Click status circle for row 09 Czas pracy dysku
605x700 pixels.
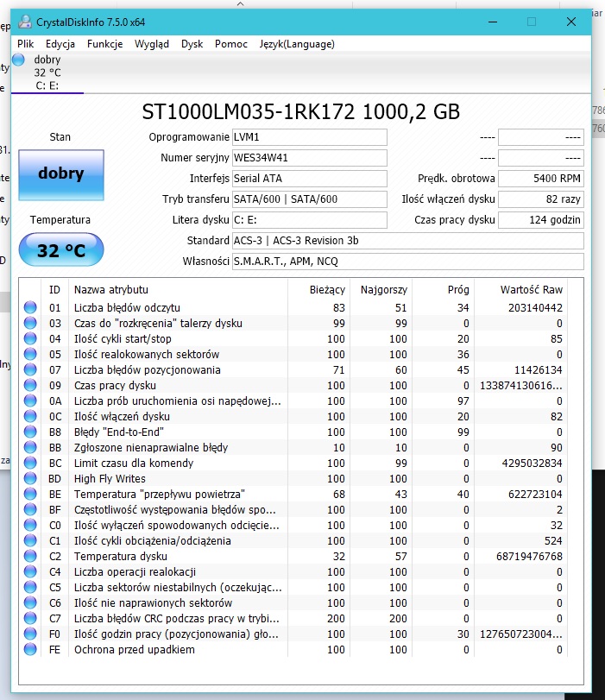tap(30, 385)
